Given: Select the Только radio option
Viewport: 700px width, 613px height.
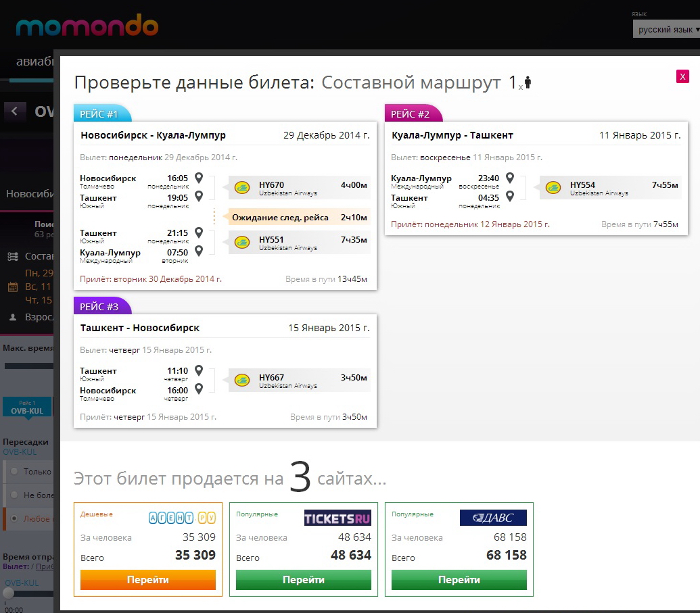Looking at the screenshot, I should [x=15, y=471].
